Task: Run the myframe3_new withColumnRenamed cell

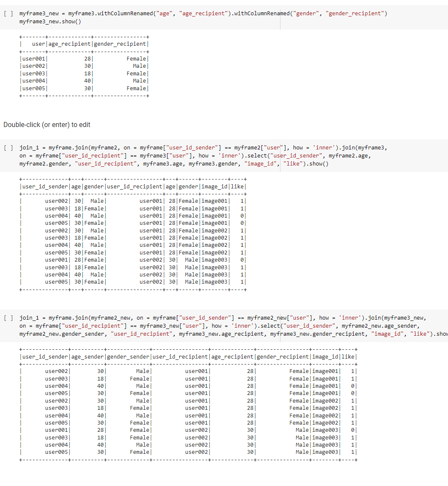Action: 8,14
